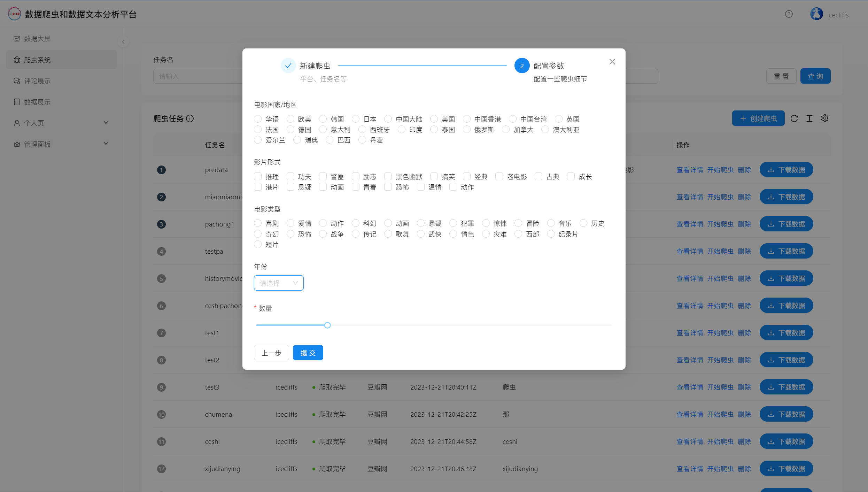This screenshot has height=492, width=868.
Task: Collapse the sidebar with the arrow handle
Action: click(x=123, y=42)
